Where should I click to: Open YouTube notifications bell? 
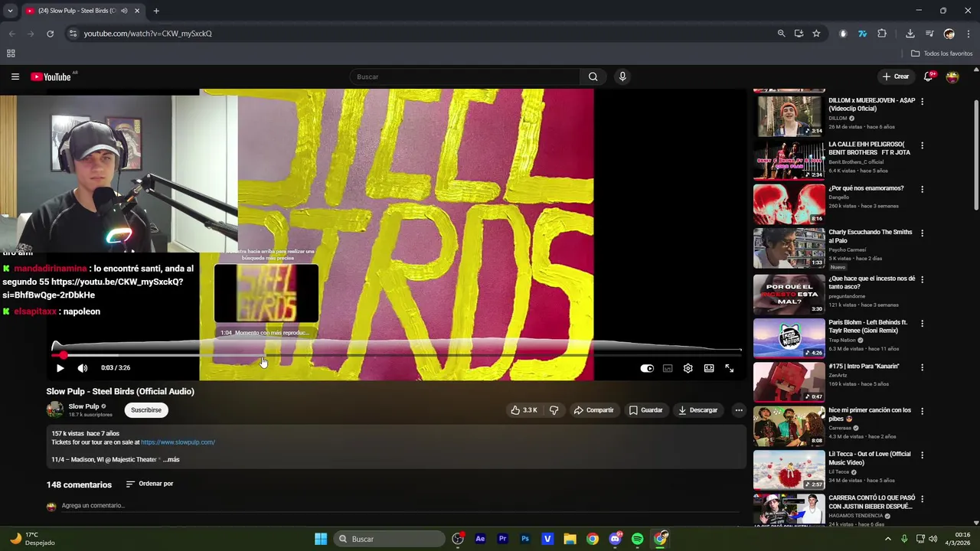pos(928,77)
